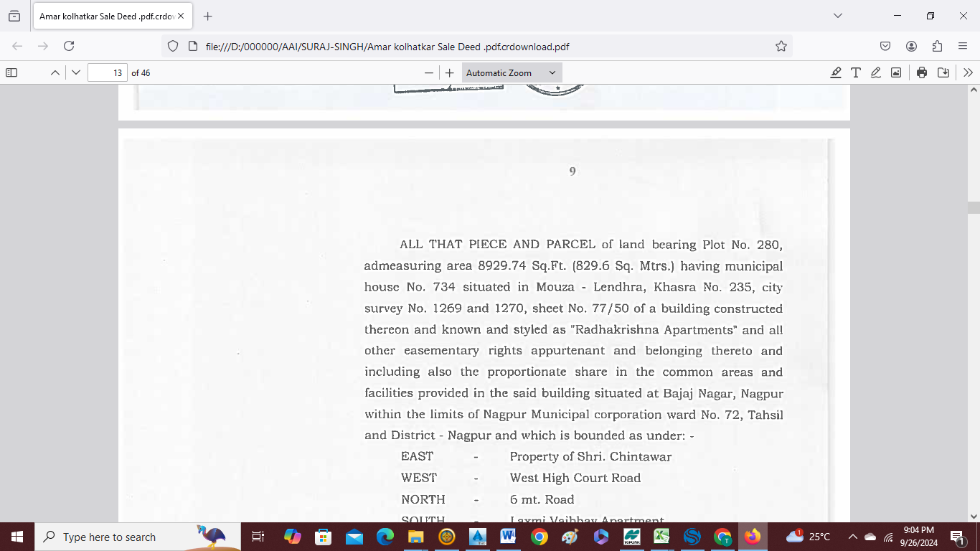Expand the list all tabs chevron
Image resolution: width=980 pixels, height=551 pixels.
point(838,16)
